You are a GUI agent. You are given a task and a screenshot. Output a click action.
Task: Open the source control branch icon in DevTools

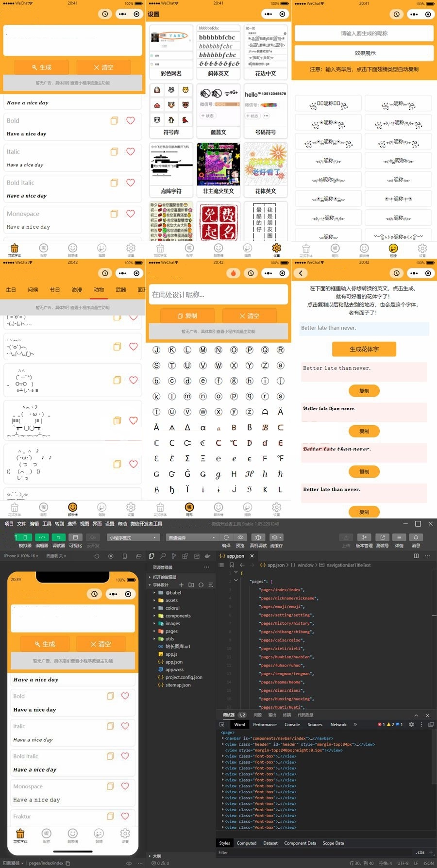pyautogui.click(x=174, y=556)
